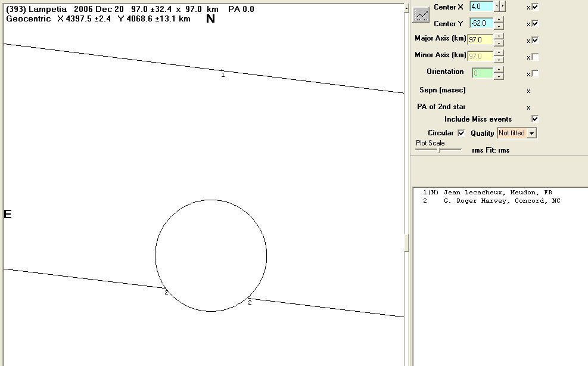Increase Center Y using up arrow
The height and width of the screenshot is (366, 588).
click(x=499, y=20)
